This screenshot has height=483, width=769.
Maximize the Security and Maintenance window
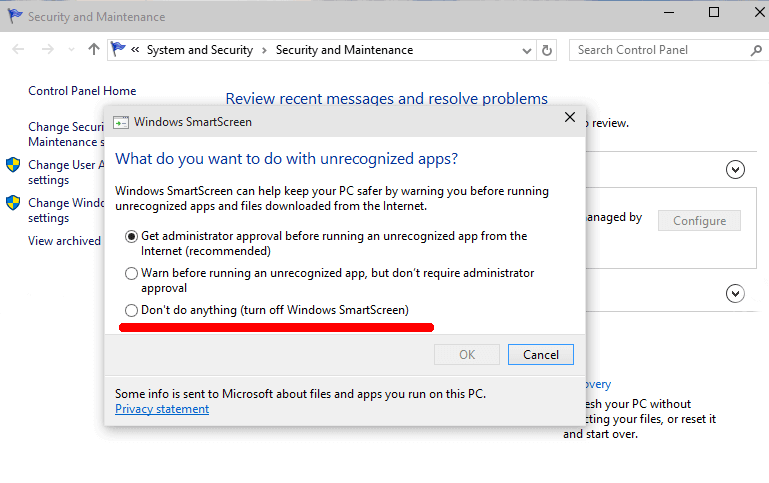714,13
